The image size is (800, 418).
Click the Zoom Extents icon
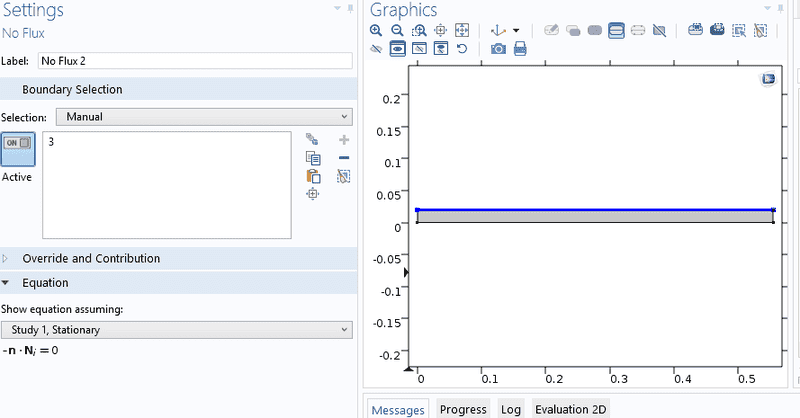(462, 31)
